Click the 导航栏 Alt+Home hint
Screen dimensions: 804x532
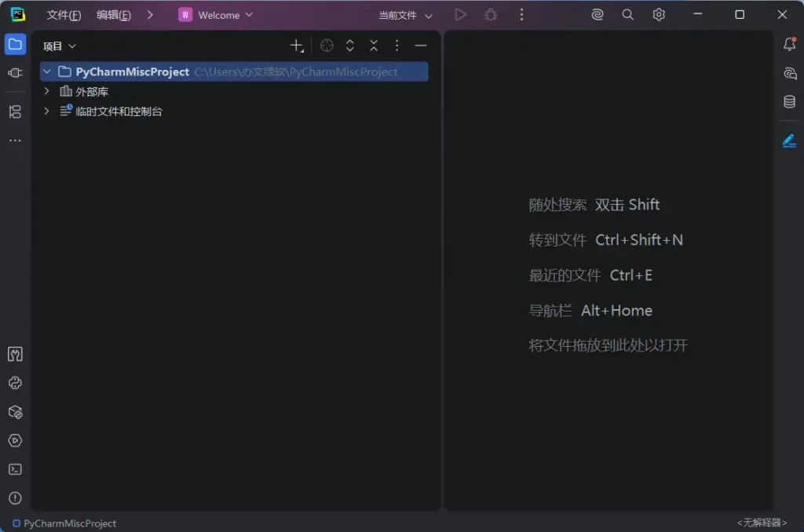(x=590, y=311)
